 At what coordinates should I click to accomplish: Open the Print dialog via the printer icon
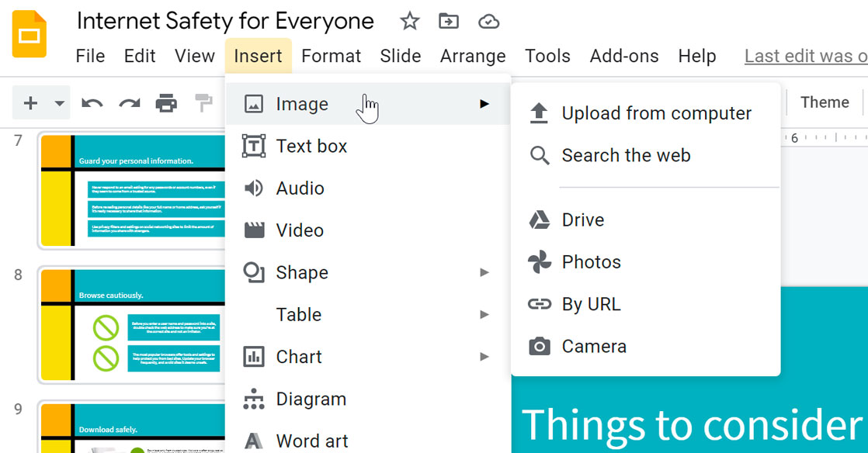167,102
